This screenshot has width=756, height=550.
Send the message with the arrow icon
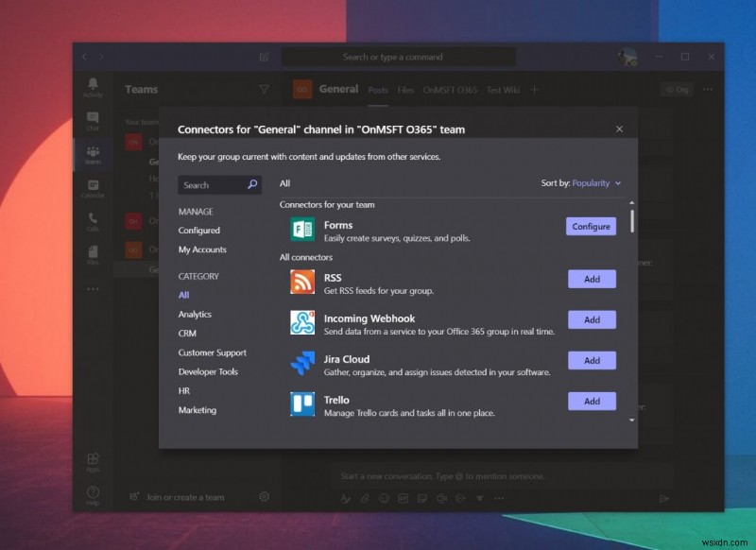(664, 496)
